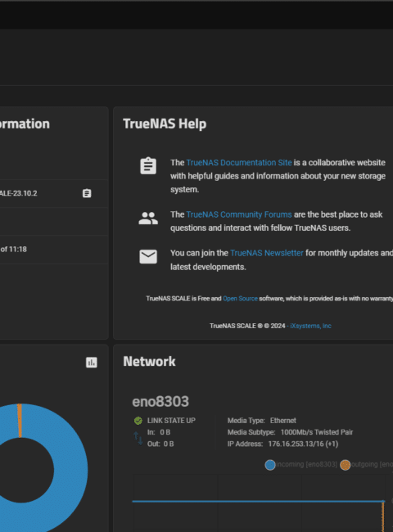The width and height of the screenshot is (393, 532).
Task: Click the green link state check icon
Action: [138, 421]
